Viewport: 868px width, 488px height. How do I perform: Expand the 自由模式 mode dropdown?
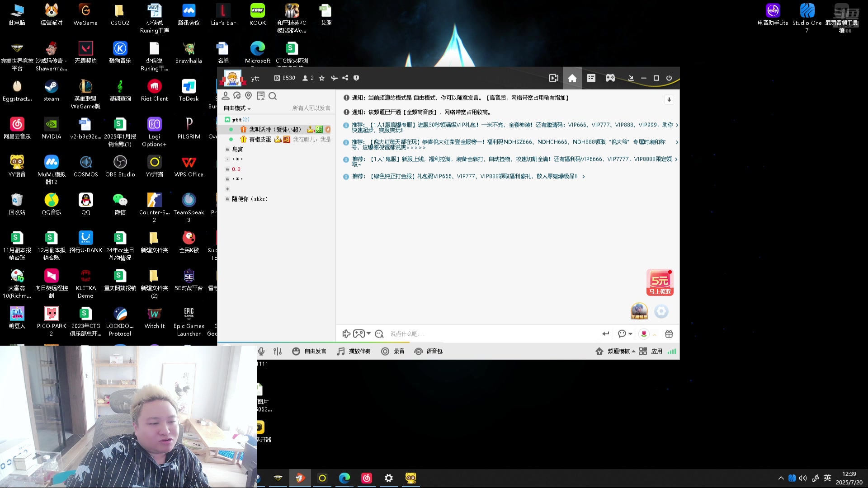[x=237, y=108]
